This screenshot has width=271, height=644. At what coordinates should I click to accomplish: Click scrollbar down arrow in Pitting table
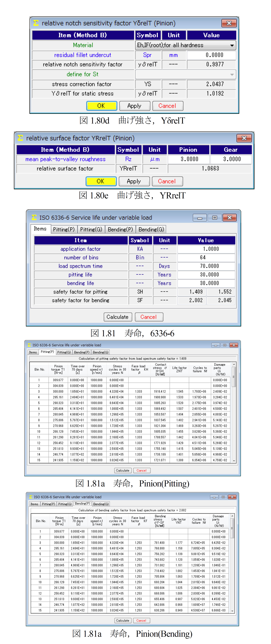tap(234, 461)
